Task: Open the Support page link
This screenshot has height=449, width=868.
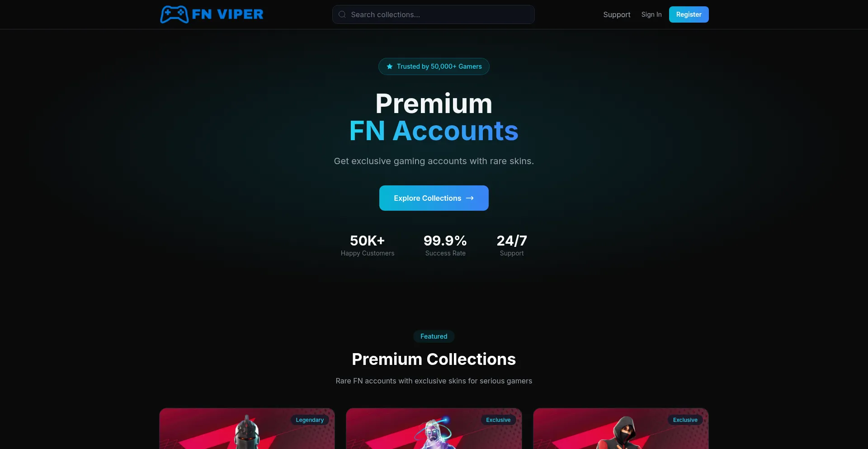Action: coord(617,14)
